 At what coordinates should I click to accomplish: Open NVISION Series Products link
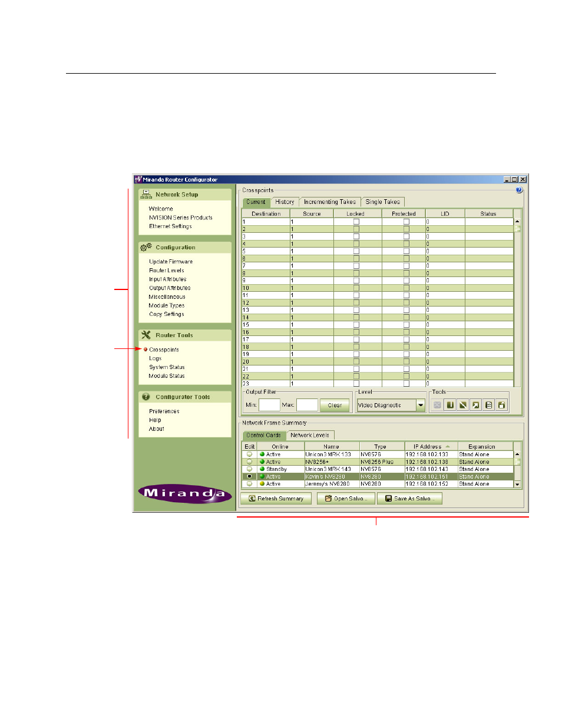pos(180,218)
